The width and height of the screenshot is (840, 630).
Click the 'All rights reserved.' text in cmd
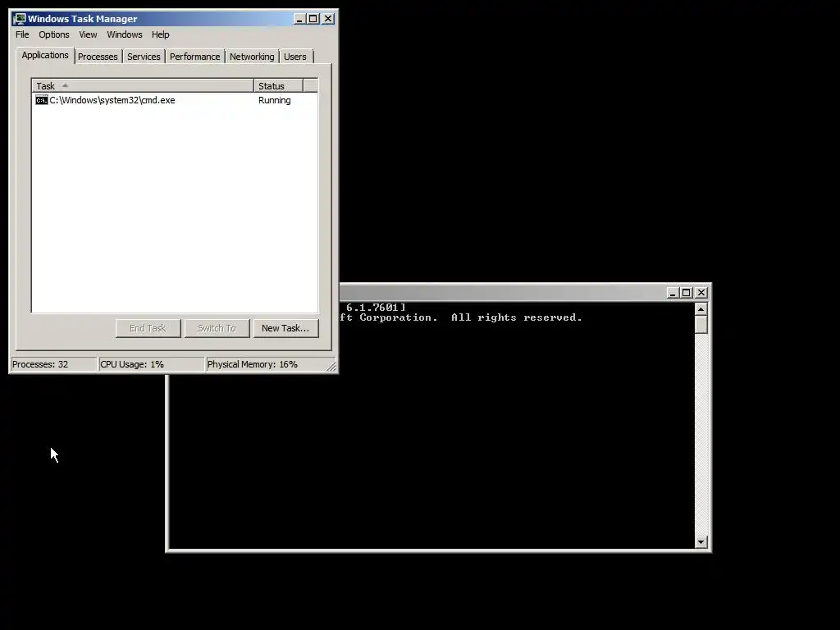pos(517,317)
